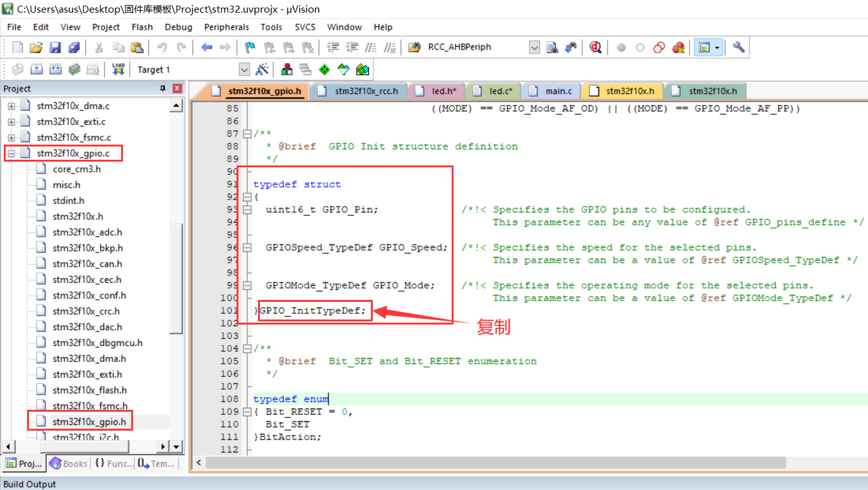Open the Books tab at panel bottom
The width and height of the screenshot is (868, 490).
point(68,463)
